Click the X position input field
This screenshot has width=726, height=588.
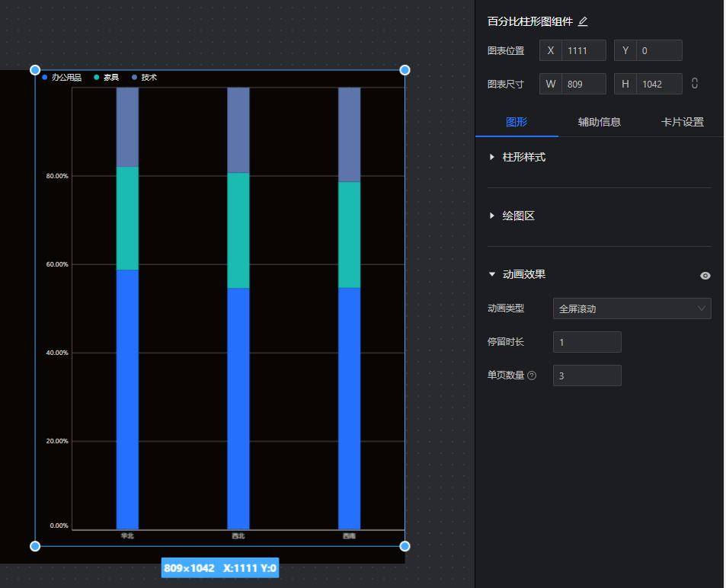(583, 50)
